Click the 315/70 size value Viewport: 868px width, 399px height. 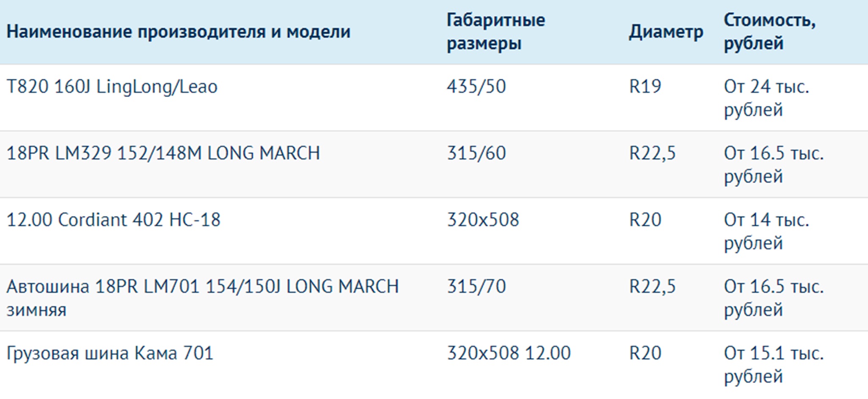[x=476, y=287]
